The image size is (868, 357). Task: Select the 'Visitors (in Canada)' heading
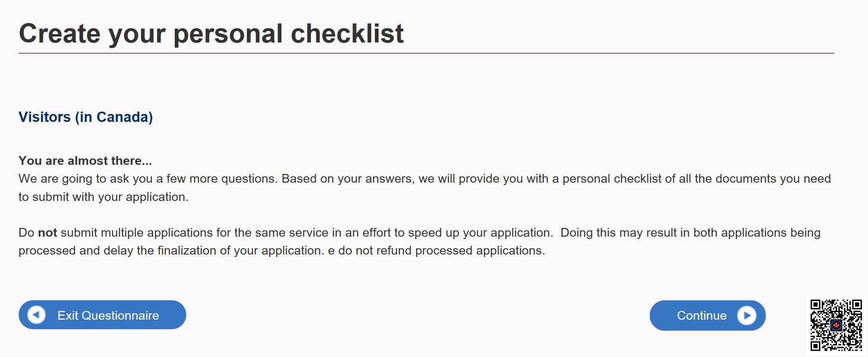coord(86,117)
